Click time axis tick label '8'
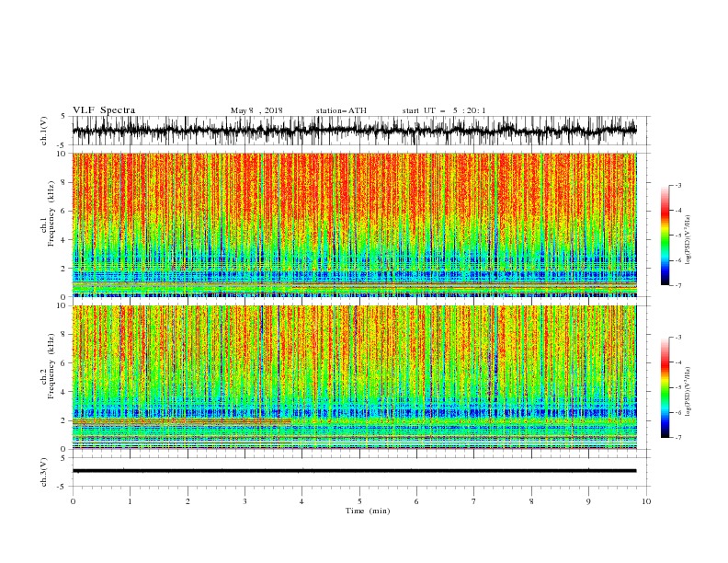The height and width of the screenshot is (563, 728). [x=531, y=501]
